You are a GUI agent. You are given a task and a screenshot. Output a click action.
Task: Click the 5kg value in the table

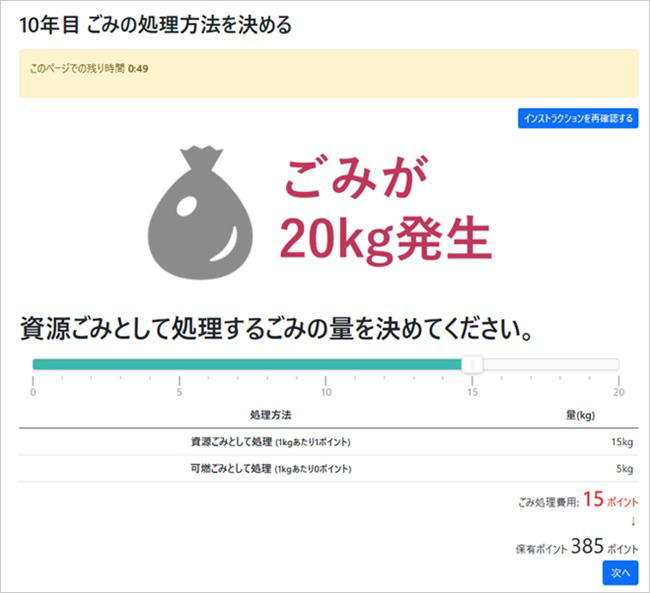624,468
